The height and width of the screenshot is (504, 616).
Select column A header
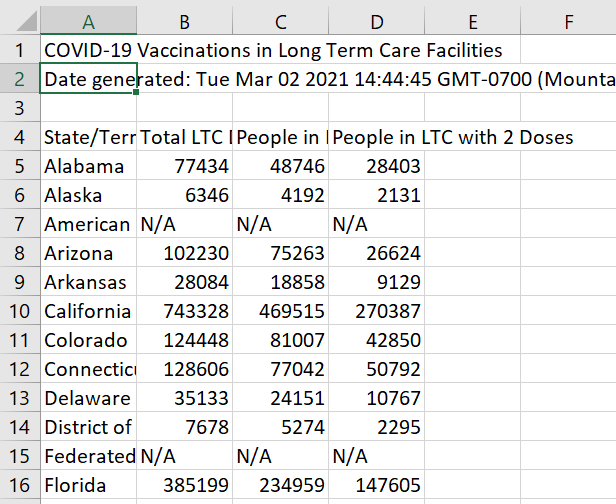click(88, 21)
